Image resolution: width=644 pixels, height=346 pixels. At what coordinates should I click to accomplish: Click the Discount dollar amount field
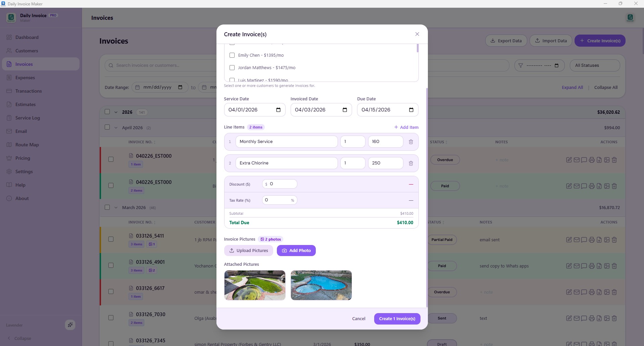[280, 184]
